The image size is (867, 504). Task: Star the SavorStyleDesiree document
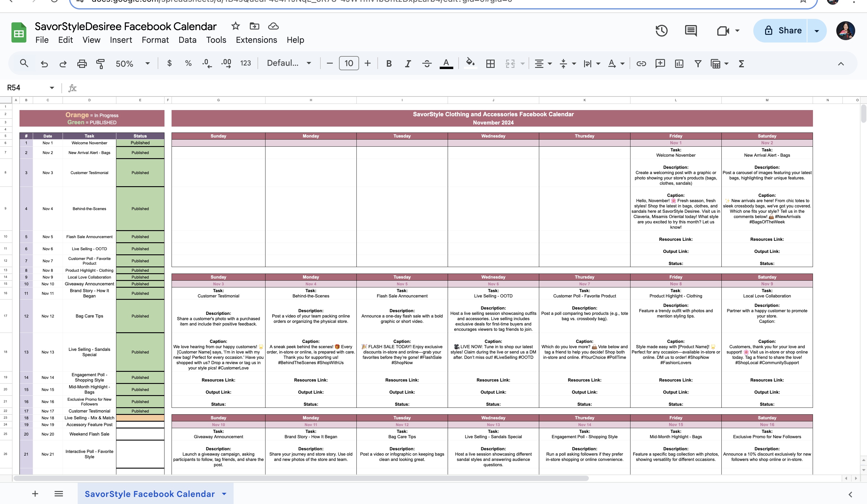235,26
